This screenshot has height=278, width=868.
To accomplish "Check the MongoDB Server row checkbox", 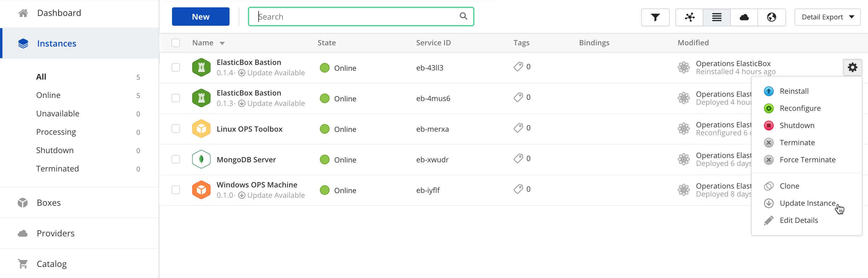I will pyautogui.click(x=176, y=159).
